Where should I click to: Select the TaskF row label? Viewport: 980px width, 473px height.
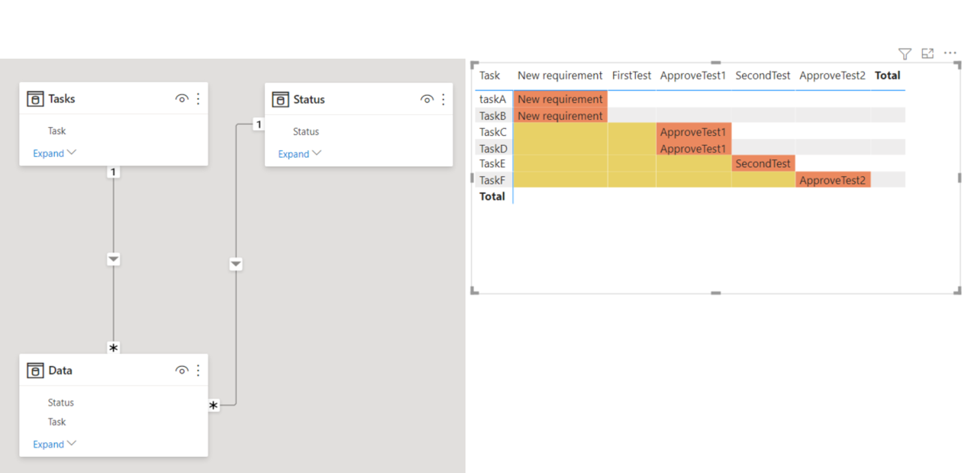493,180
